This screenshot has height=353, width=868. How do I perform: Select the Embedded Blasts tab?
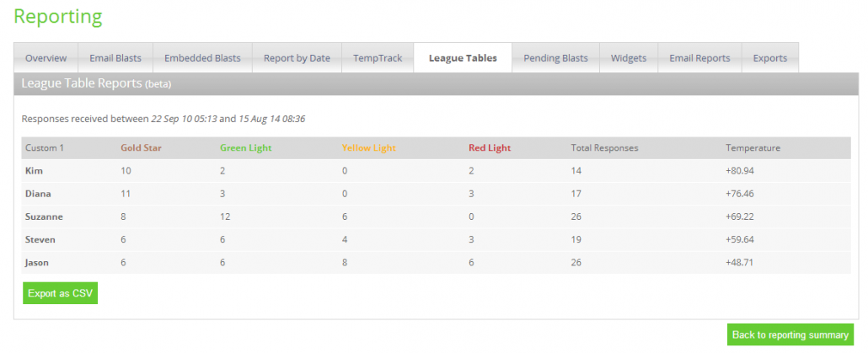[x=202, y=58]
